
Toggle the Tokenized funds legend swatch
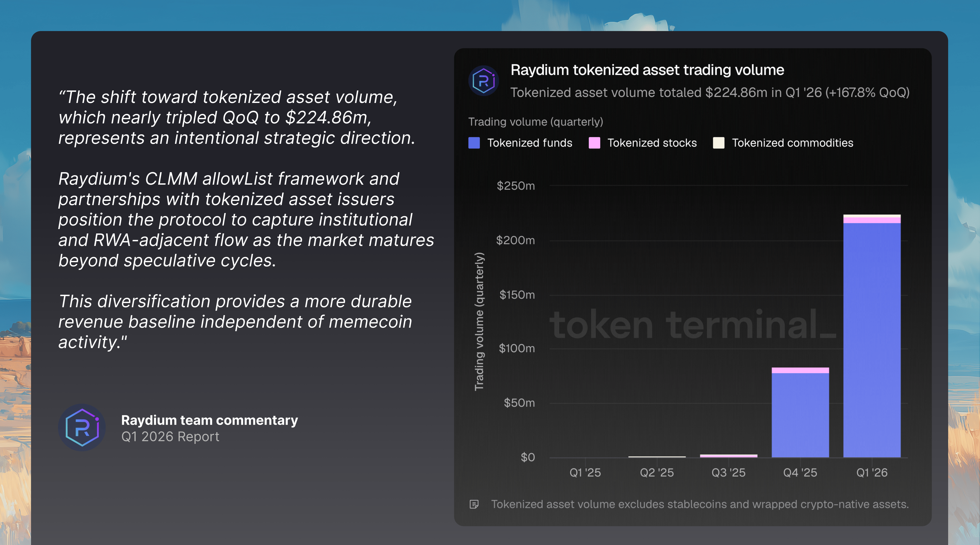474,143
